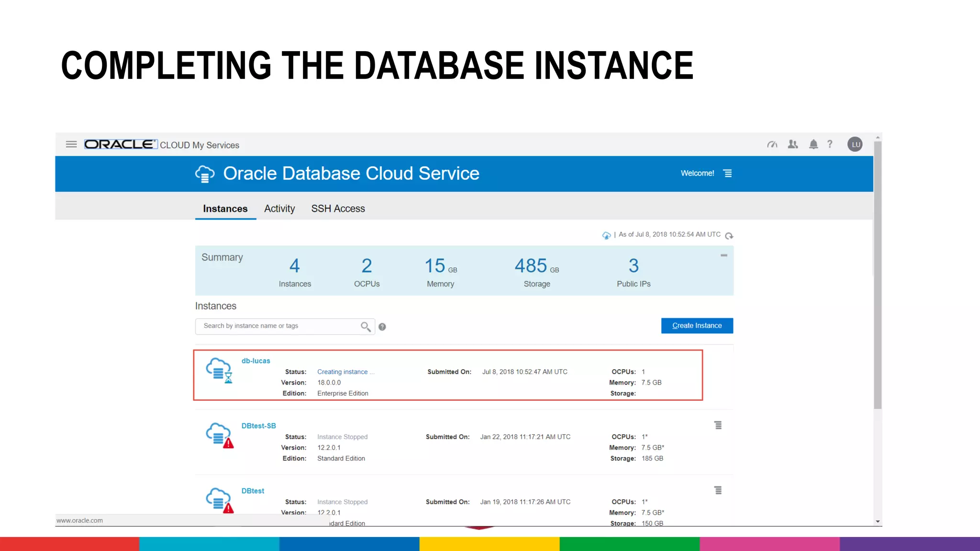Open help question mark in header

[830, 144]
